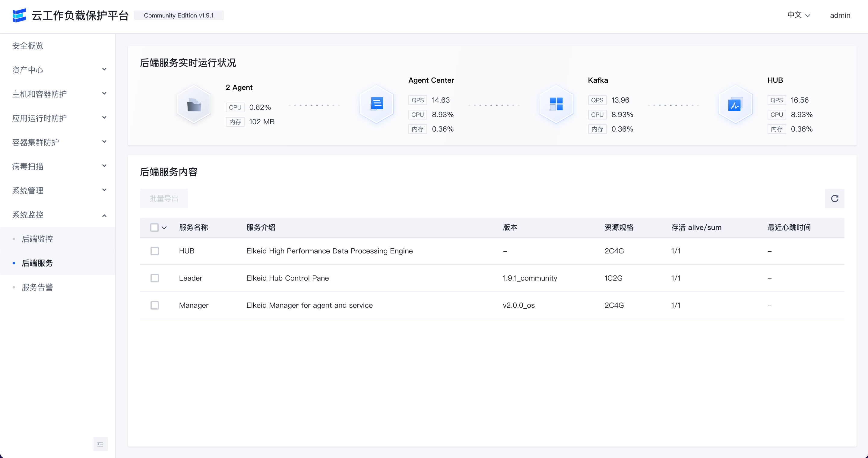Go to 安全概览 in sidebar
Screen dimensions: 868x458
[x=28, y=46]
